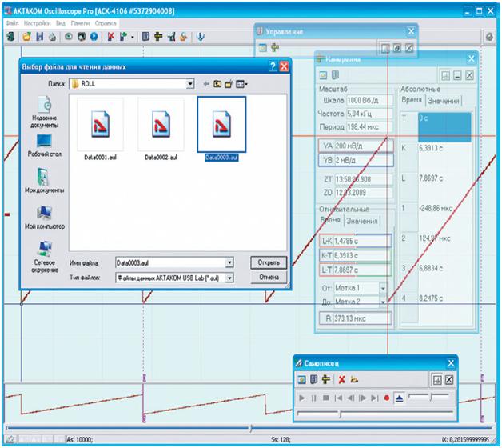Click pause button in Самописец panel
The image size is (502, 448).
pyautogui.click(x=313, y=398)
